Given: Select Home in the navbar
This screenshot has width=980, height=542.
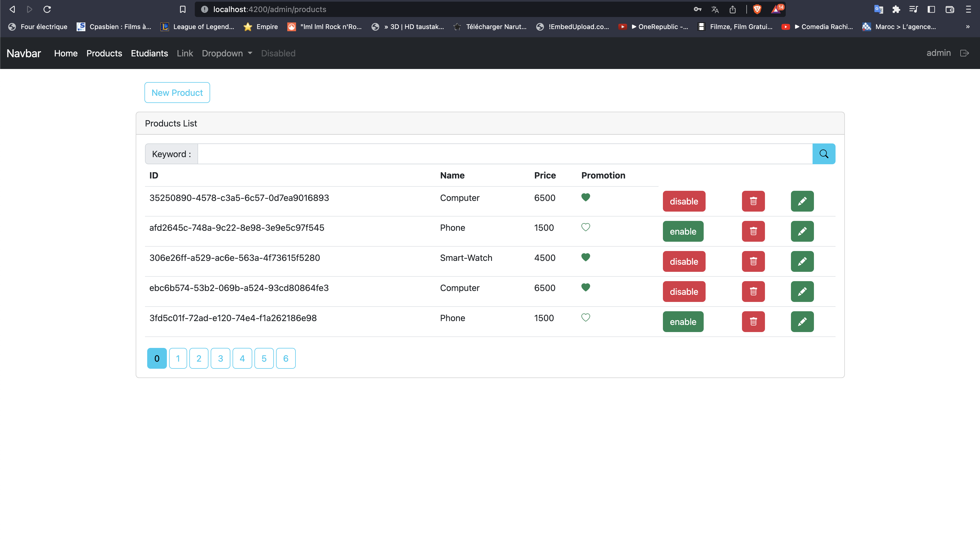Looking at the screenshot, I should [65, 53].
